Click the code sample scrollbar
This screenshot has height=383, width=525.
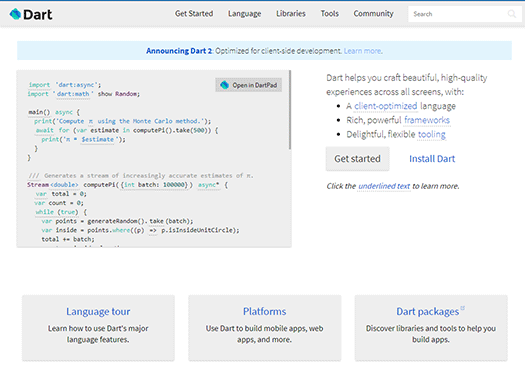(x=290, y=110)
